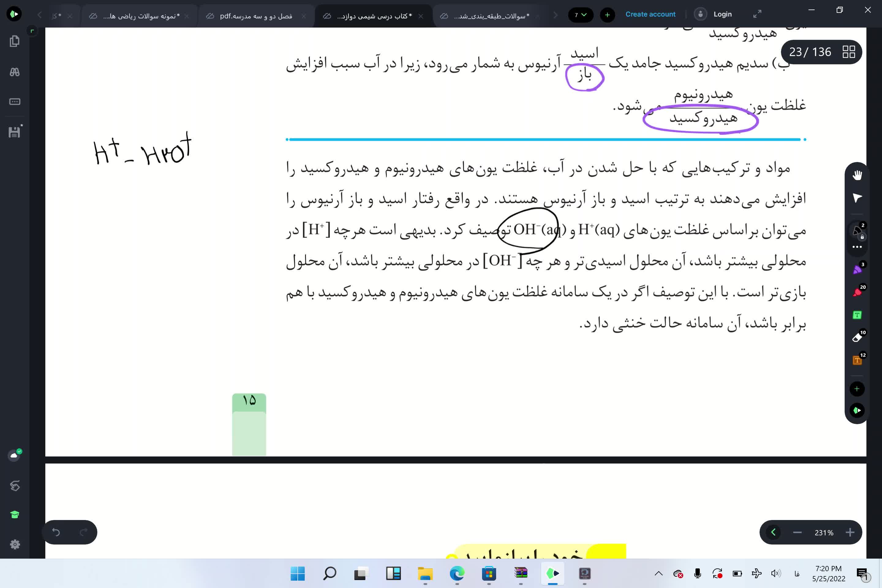This screenshot has height=588, width=882.
Task: Open pen options three dots menu
Action: (x=857, y=247)
